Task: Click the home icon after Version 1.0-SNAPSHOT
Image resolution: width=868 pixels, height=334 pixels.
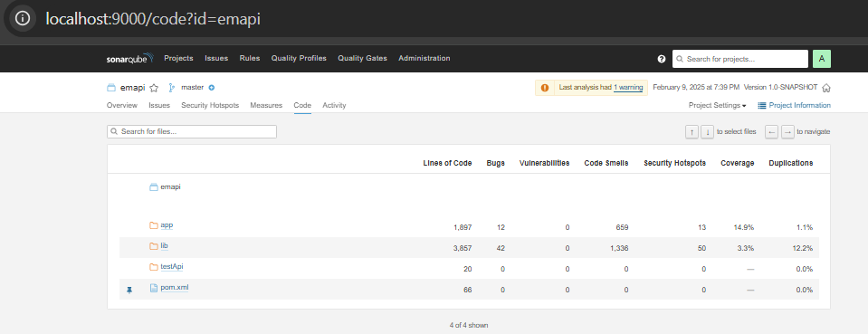Action: (x=826, y=88)
